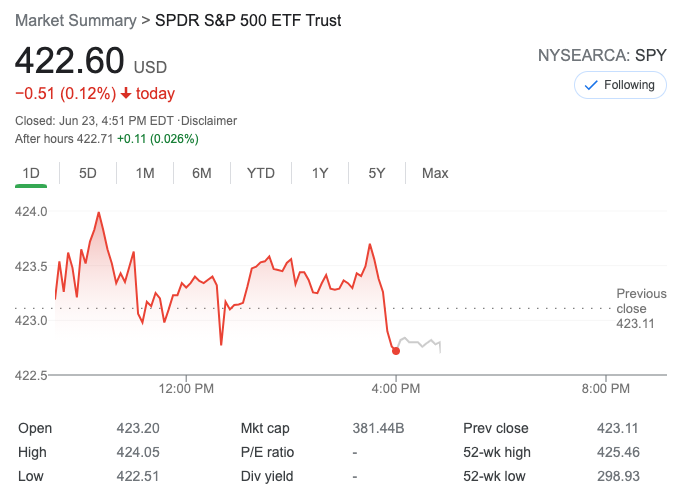Click the checkmark icon in Following

click(591, 85)
